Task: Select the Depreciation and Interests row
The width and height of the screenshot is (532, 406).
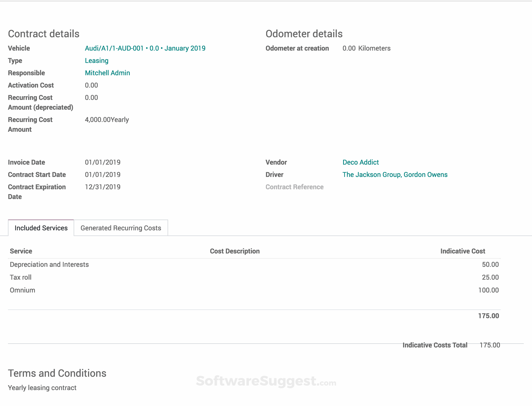Action: (x=49, y=265)
